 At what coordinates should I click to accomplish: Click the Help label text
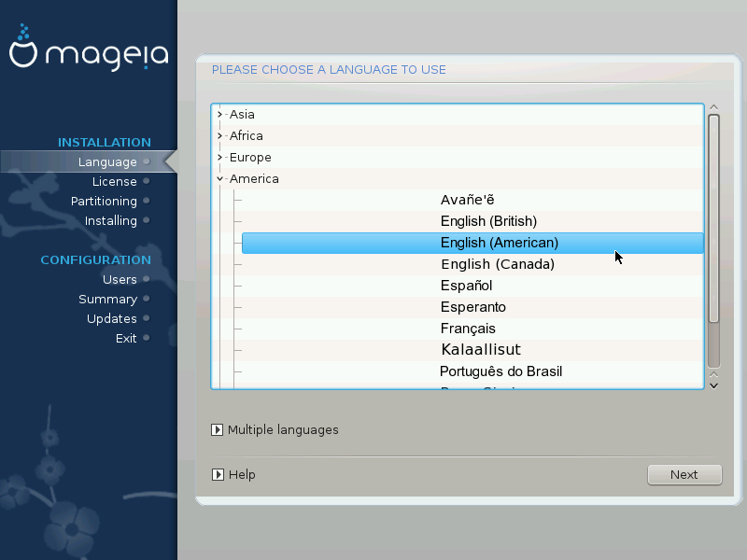pyautogui.click(x=242, y=475)
